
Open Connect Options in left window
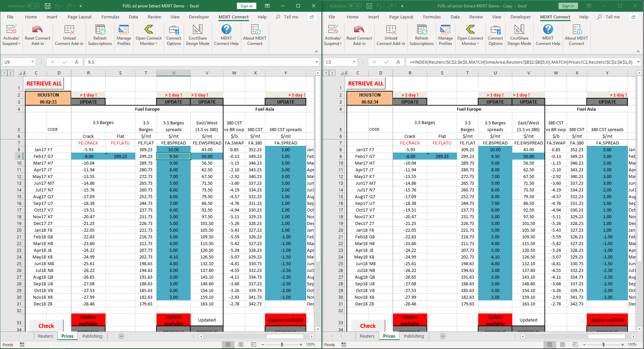(x=174, y=35)
